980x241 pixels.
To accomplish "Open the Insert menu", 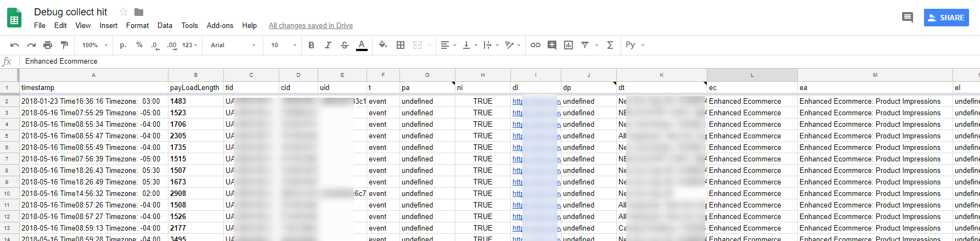I will tap(108, 25).
